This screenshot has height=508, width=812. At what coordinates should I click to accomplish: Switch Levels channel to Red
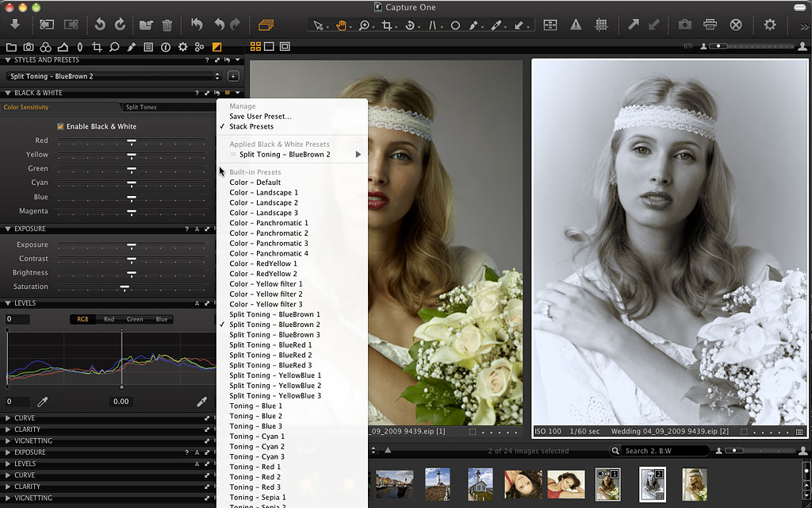tap(109, 319)
